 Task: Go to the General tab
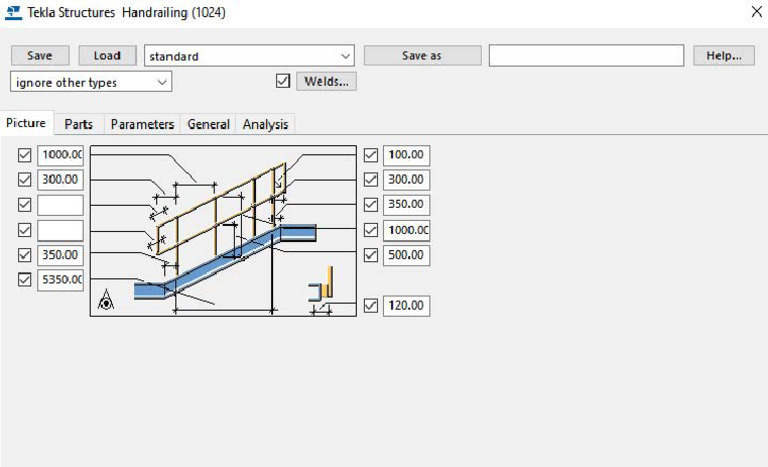[x=208, y=124]
